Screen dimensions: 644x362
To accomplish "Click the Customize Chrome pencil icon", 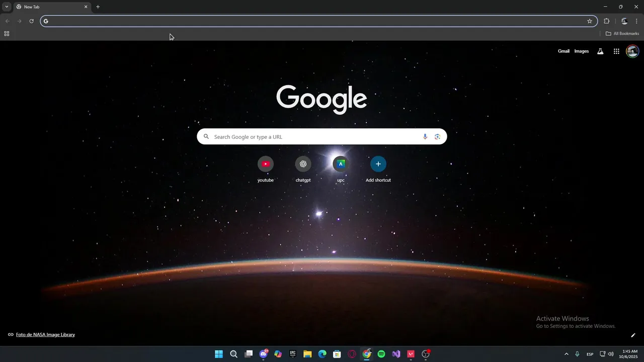I will (633, 335).
